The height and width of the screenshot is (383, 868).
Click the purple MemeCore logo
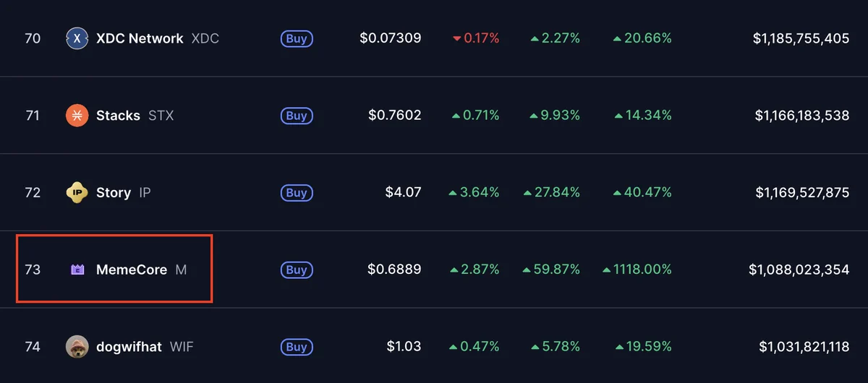[x=77, y=270]
